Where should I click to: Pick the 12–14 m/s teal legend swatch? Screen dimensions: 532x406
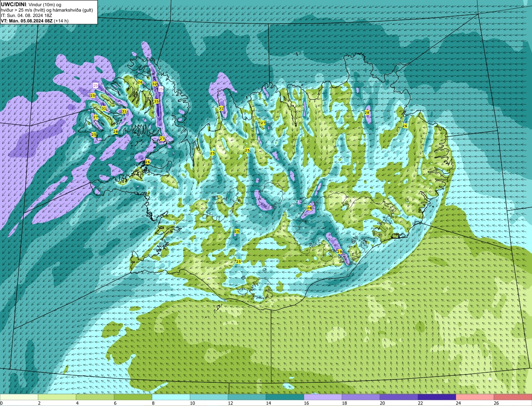(x=247, y=397)
